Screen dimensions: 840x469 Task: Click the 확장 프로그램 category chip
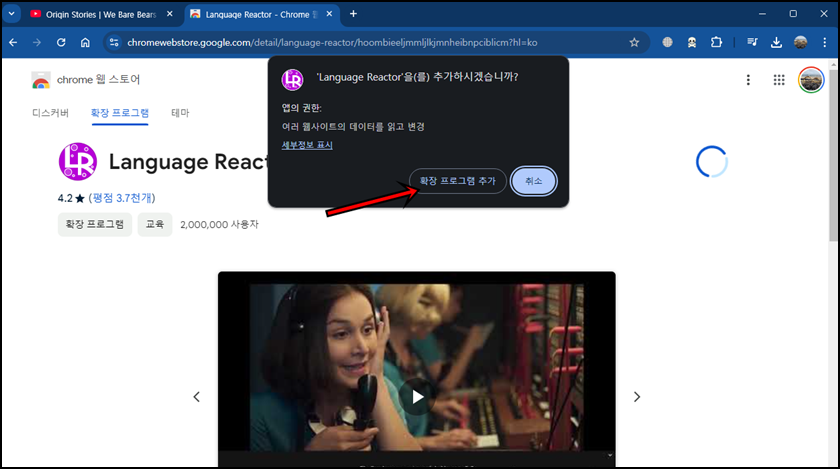tap(95, 224)
